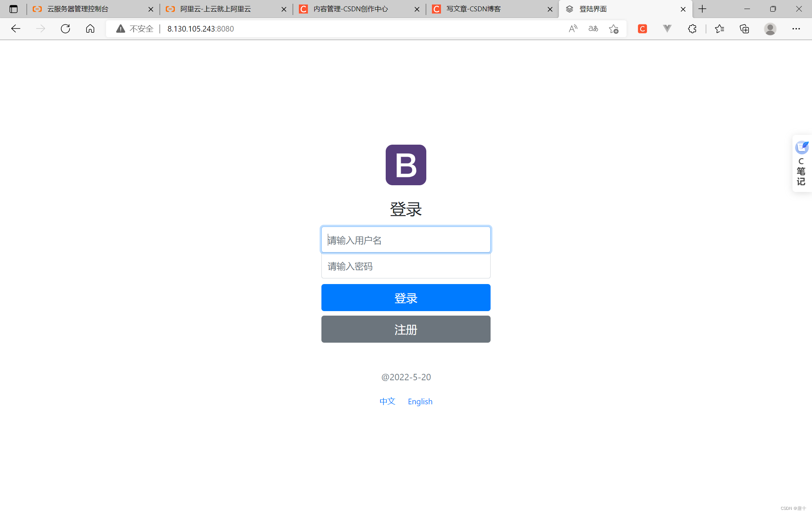This screenshot has width=812, height=514.
Task: Switch the language to English
Action: [420, 401]
